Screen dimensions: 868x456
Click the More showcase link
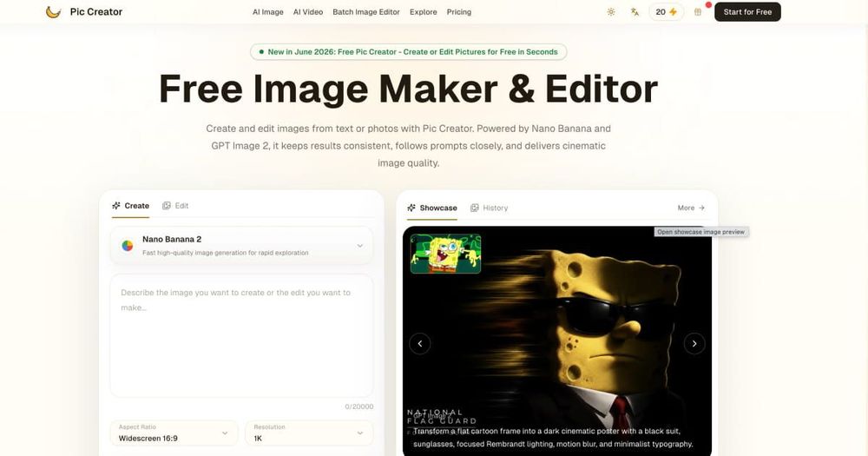point(691,208)
